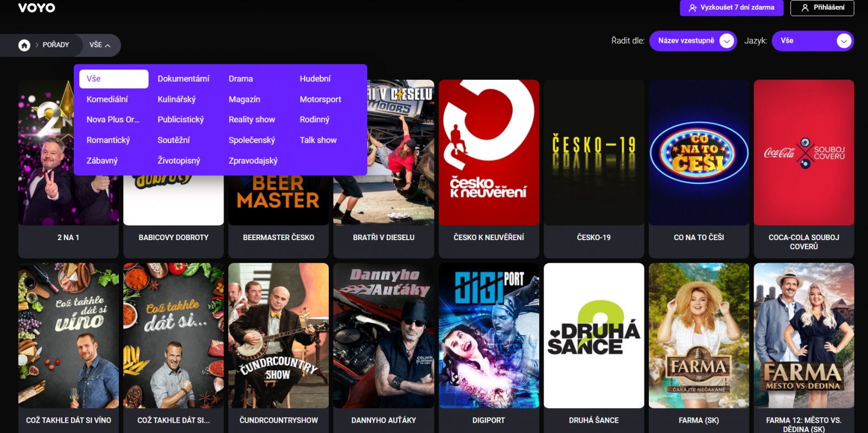
Task: Click the Přihlášení login button
Action: [822, 8]
